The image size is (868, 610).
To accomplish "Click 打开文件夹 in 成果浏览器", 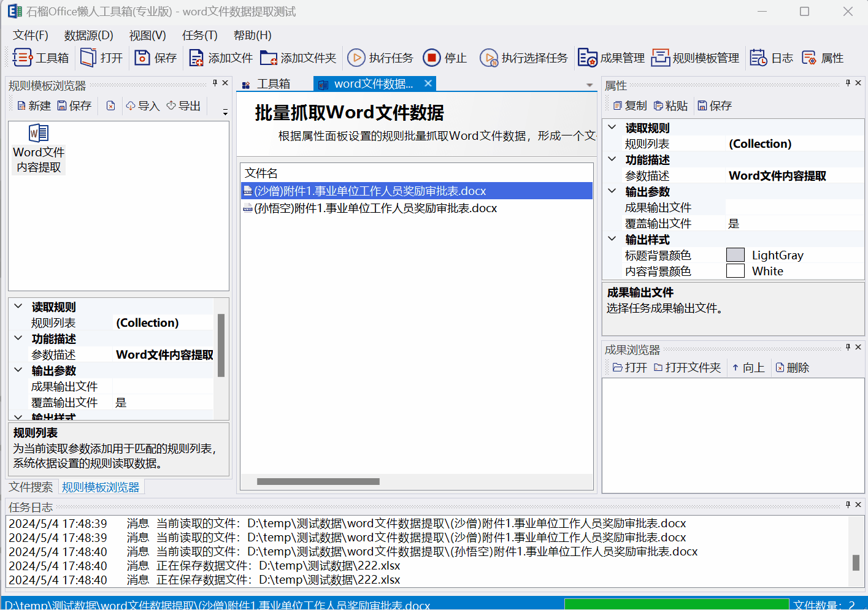I will (x=687, y=368).
